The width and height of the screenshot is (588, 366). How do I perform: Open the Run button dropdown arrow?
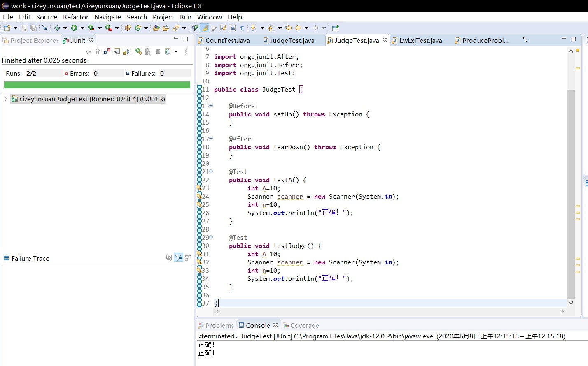(x=82, y=28)
